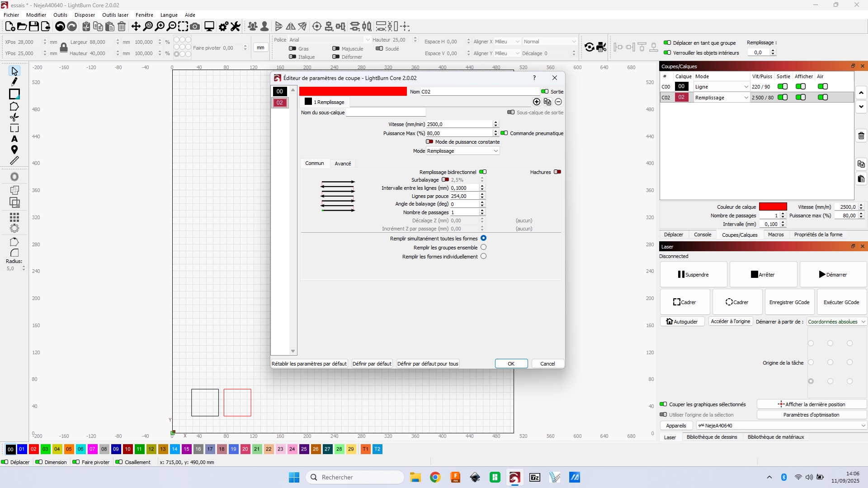Screen dimensions: 868x488
Task: Select the Text creation tool
Action: pos(14,139)
